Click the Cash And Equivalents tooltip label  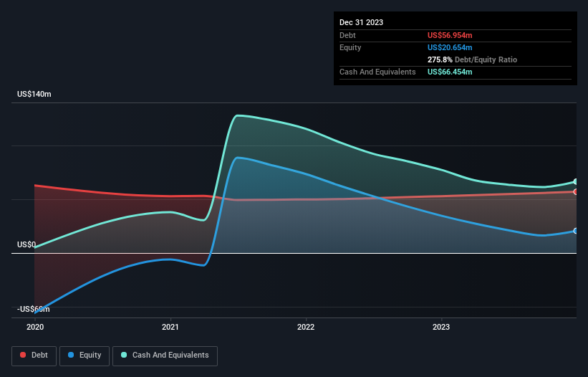[377, 72]
